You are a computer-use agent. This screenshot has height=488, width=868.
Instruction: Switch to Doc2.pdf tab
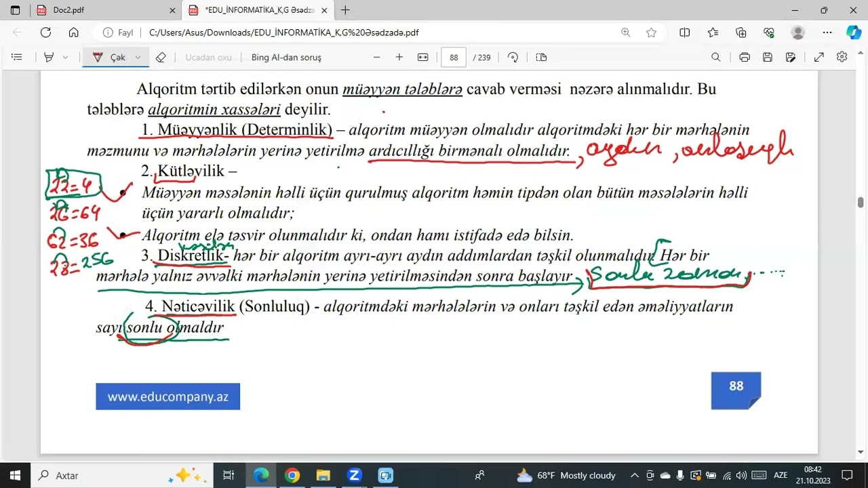pyautogui.click(x=100, y=10)
